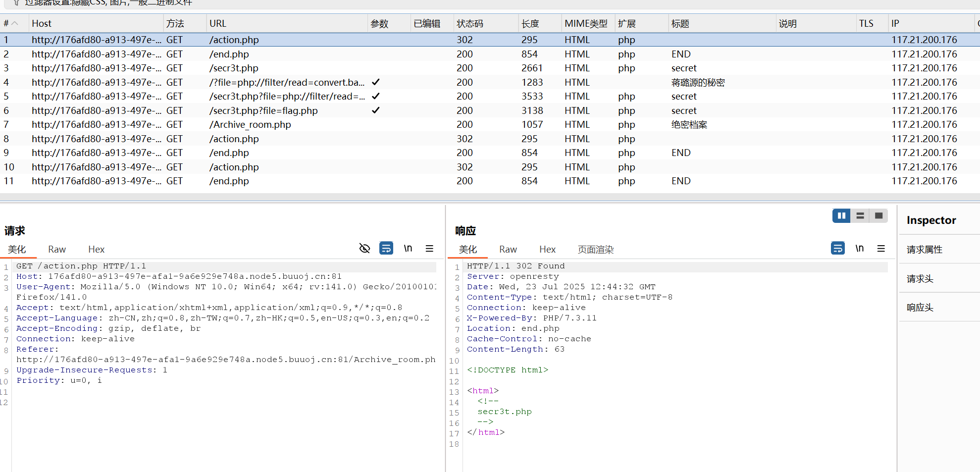Select side-by-side layout icon
Image resolution: width=980 pixels, height=472 pixels.
click(841, 216)
